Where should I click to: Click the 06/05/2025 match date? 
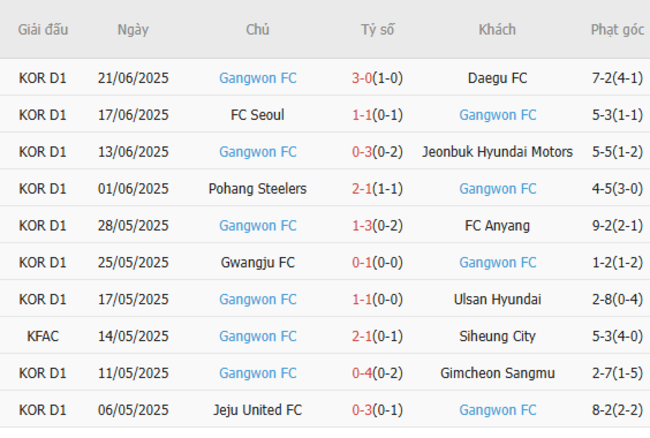tap(133, 411)
